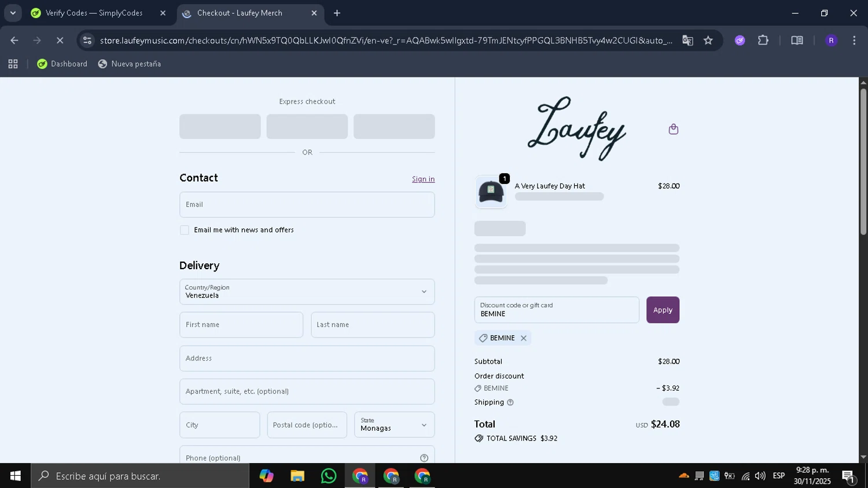Viewport: 868px width, 488px height.
Task: View site information icon in address bar
Action: (x=87, y=41)
